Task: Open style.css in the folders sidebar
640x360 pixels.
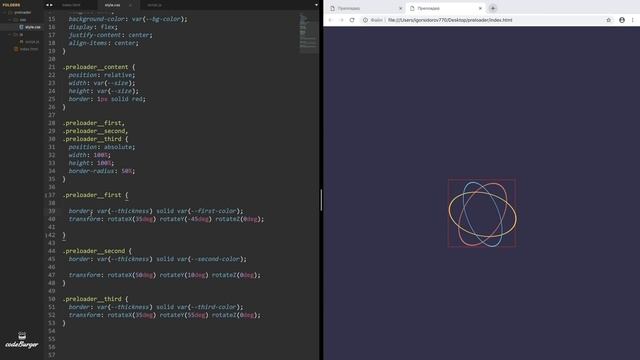Action: coord(30,27)
